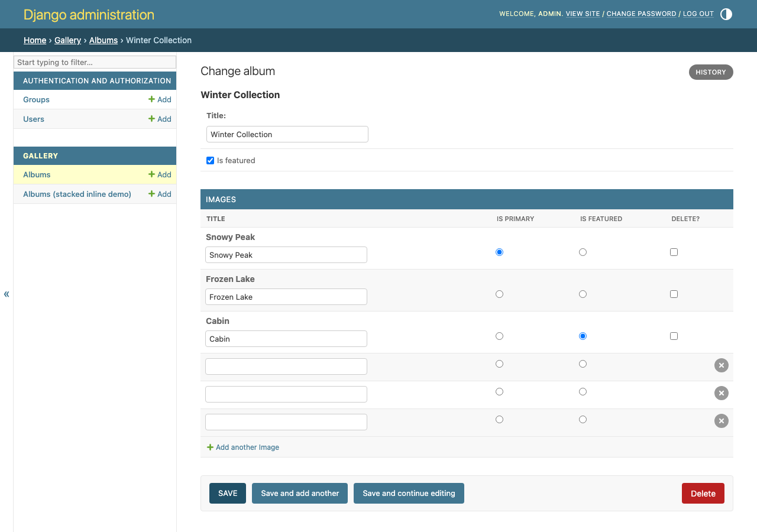Remove the second empty image row
The image size is (757, 532).
click(721, 393)
